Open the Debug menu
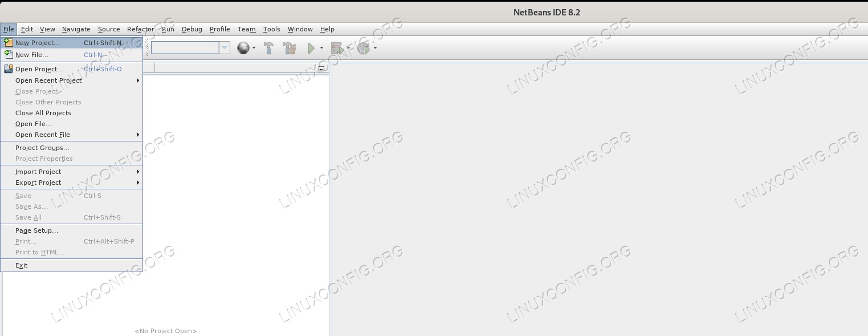Screen dimensions: 868x336 click(192, 29)
